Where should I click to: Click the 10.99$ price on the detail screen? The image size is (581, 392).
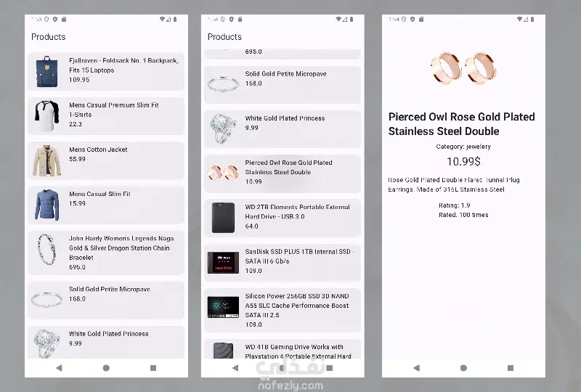click(x=463, y=162)
